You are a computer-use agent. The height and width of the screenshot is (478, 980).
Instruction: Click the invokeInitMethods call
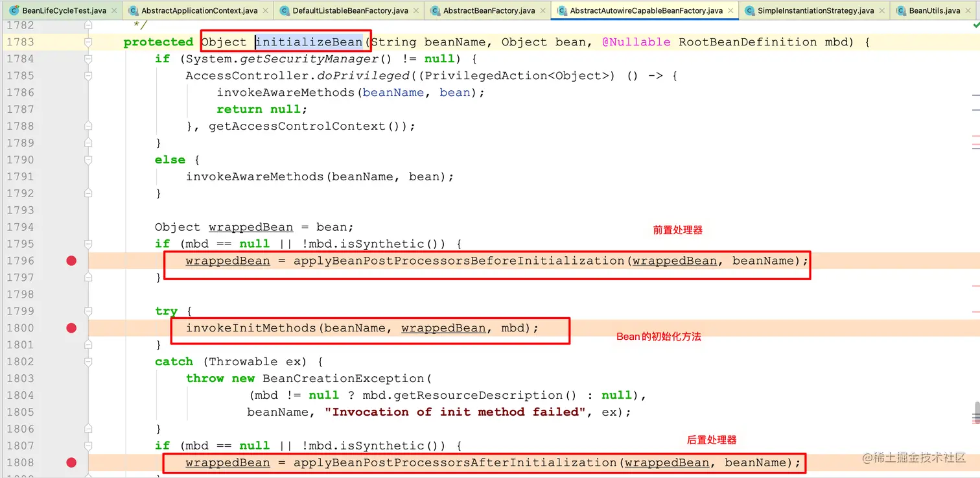click(x=251, y=328)
